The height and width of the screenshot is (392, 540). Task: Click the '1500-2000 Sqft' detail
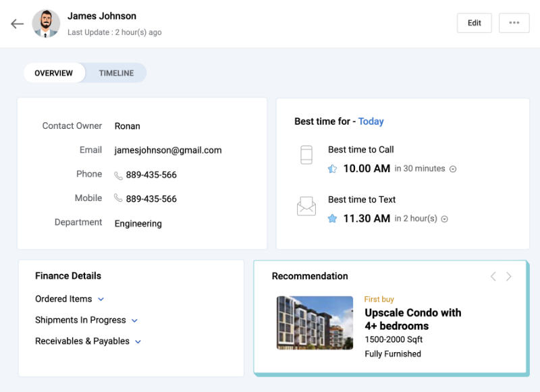[394, 339]
